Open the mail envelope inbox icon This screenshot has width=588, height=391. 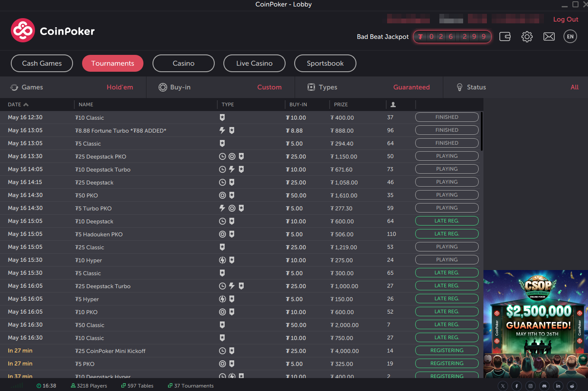click(x=549, y=37)
